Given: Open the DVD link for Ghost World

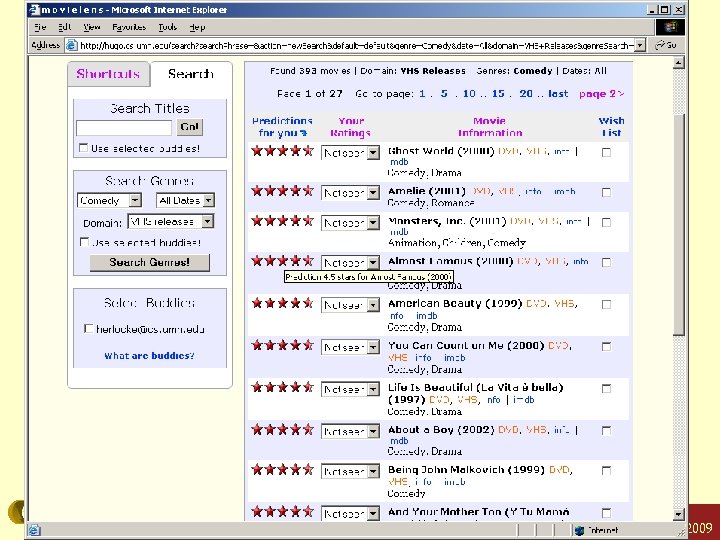Looking at the screenshot, I should (x=508, y=151).
